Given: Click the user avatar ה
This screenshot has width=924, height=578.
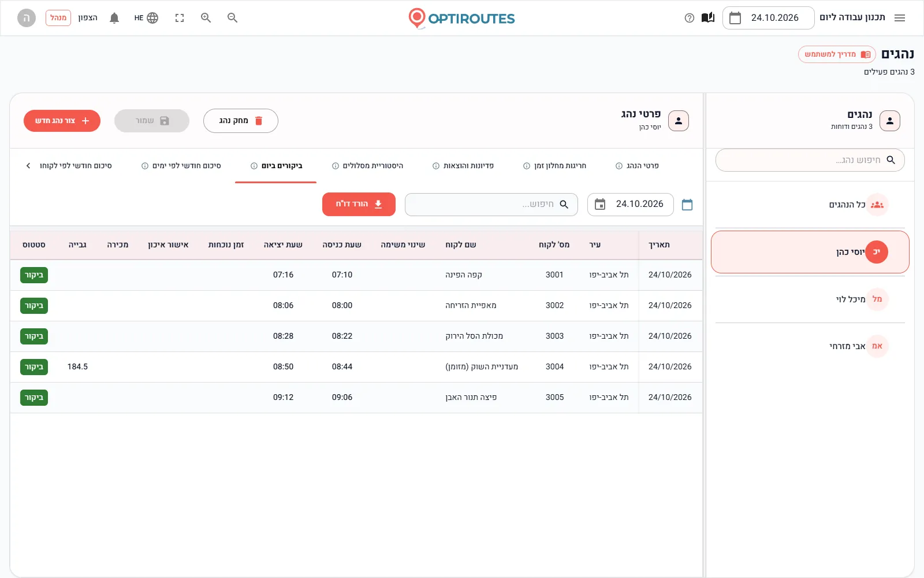Looking at the screenshot, I should pyautogui.click(x=26, y=18).
